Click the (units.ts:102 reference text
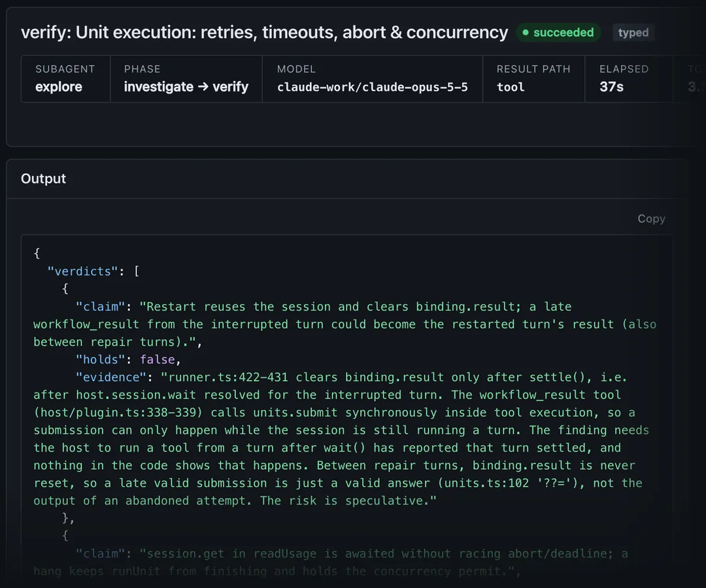The image size is (706, 588). click(483, 483)
